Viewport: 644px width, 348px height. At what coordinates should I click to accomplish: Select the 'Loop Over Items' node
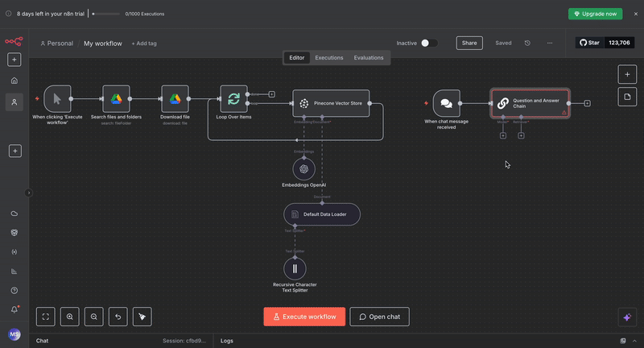coord(233,99)
